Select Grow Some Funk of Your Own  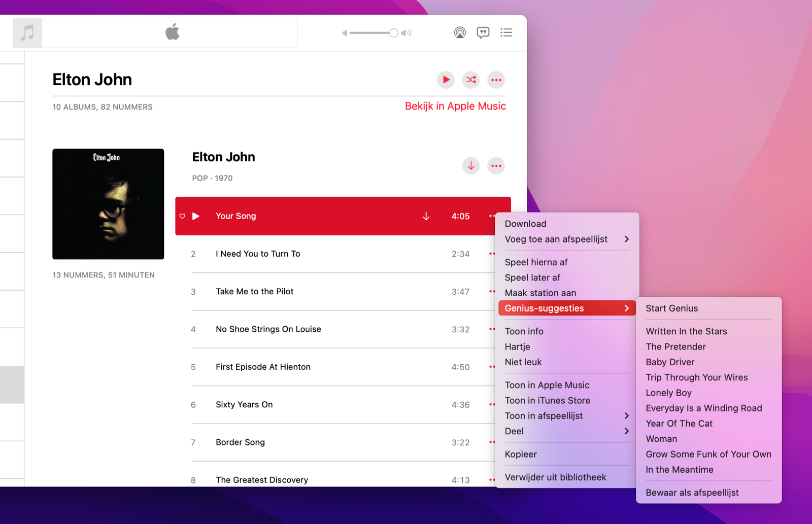tap(708, 454)
